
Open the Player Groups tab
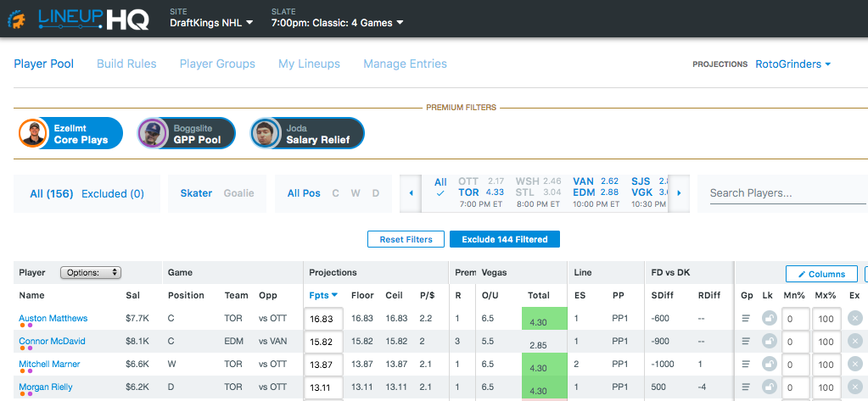217,64
